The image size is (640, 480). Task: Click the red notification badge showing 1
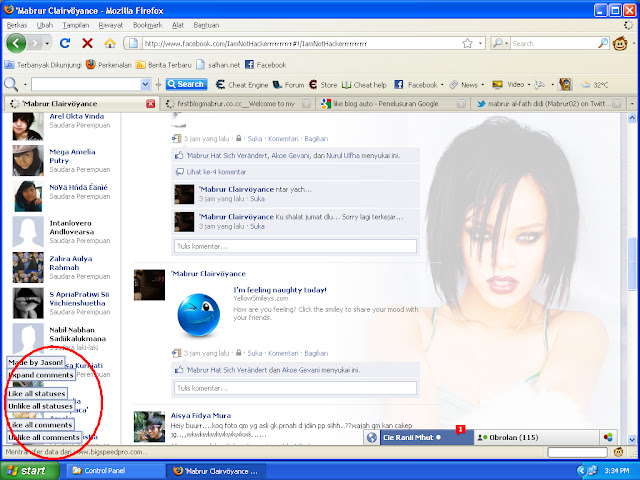[x=460, y=429]
